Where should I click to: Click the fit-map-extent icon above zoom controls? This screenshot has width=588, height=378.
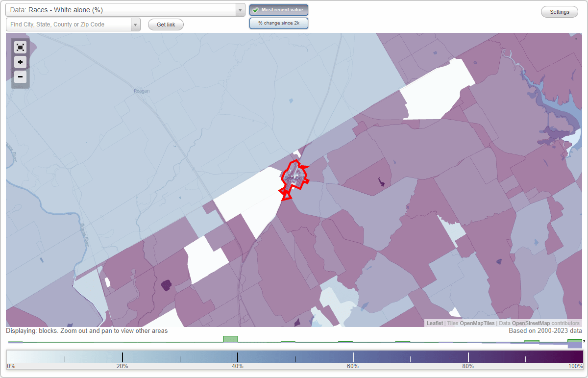click(x=20, y=47)
